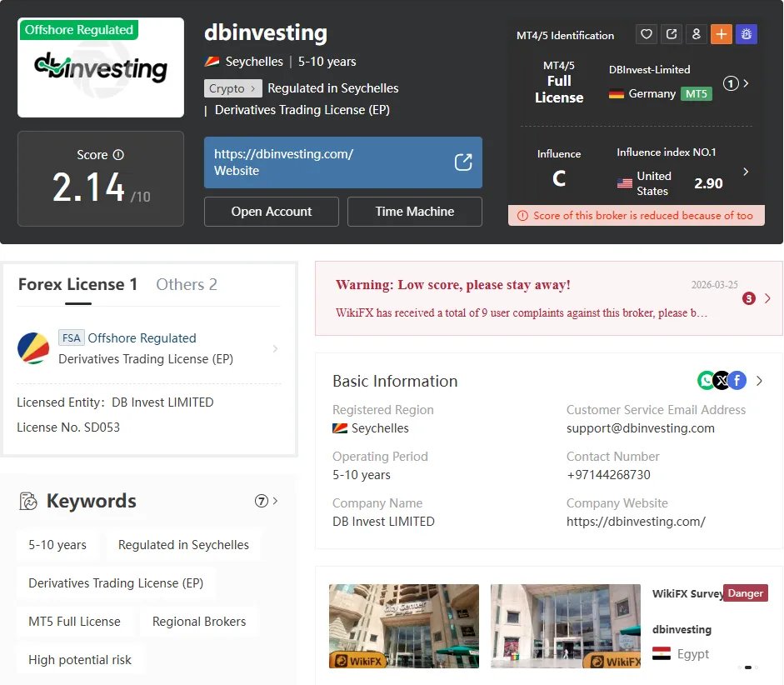
Task: Open the second WikiFX survey building photo
Action: click(566, 626)
